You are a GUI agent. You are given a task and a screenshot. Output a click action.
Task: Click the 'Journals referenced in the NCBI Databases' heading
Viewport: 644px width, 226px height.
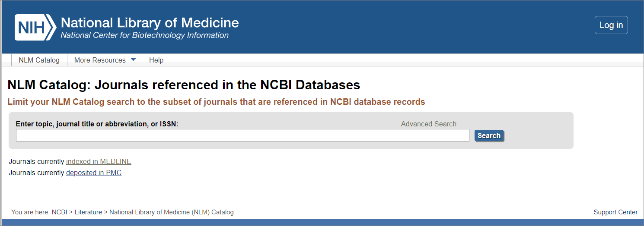point(184,85)
